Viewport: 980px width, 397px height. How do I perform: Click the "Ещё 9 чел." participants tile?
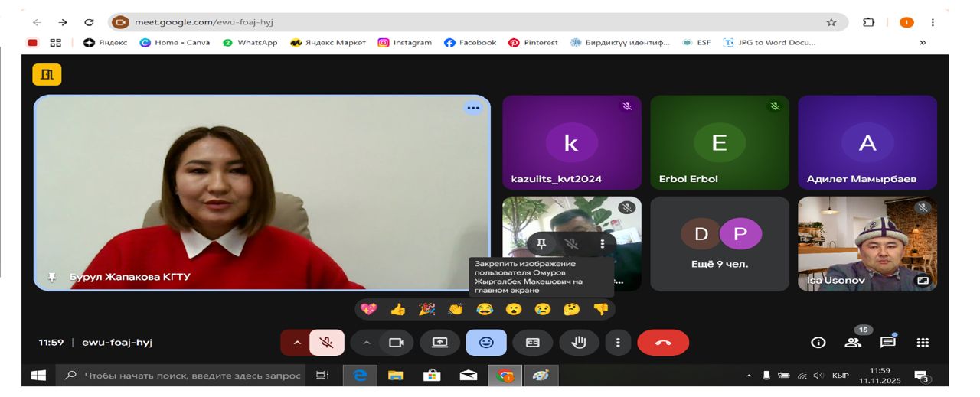click(719, 243)
